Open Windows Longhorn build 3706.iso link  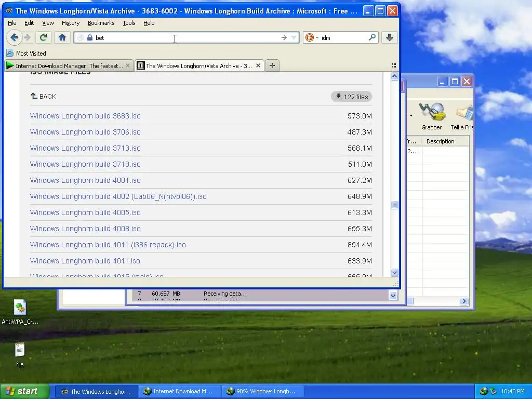click(85, 132)
